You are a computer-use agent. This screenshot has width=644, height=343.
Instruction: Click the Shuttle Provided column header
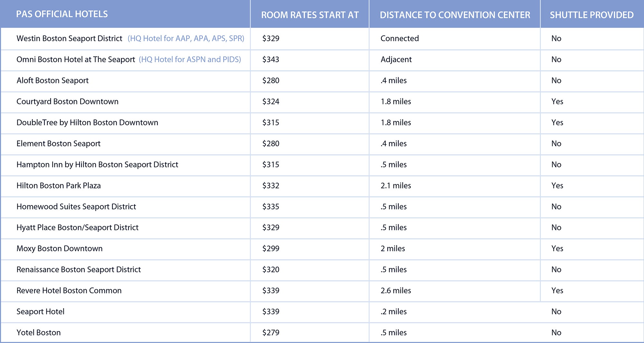[592, 15]
